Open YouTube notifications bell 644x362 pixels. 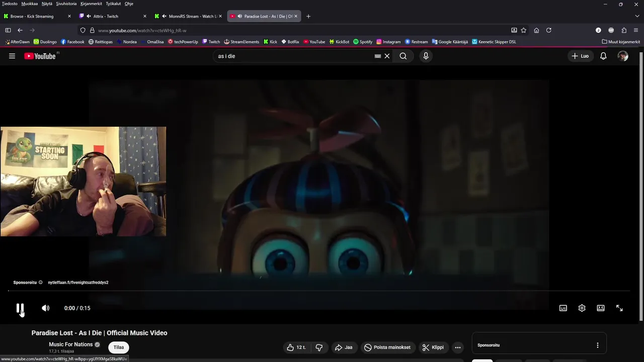(603, 56)
